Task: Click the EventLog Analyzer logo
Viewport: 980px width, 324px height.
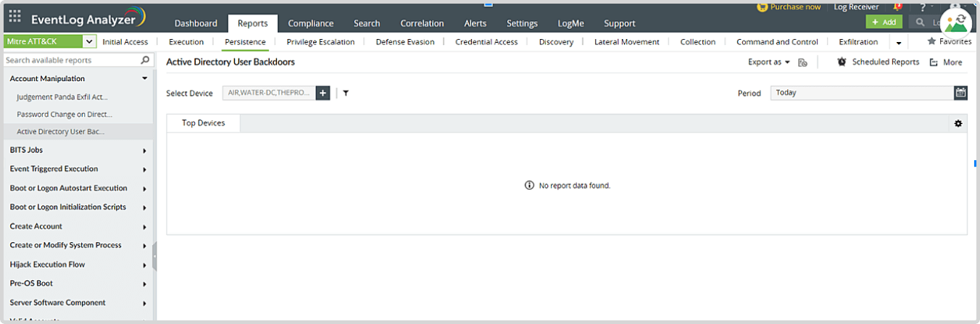Action: [87, 18]
